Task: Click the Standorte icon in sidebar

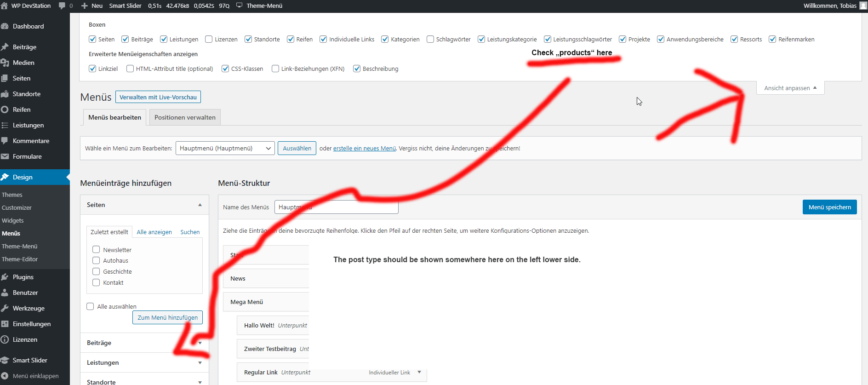Action: (5, 94)
